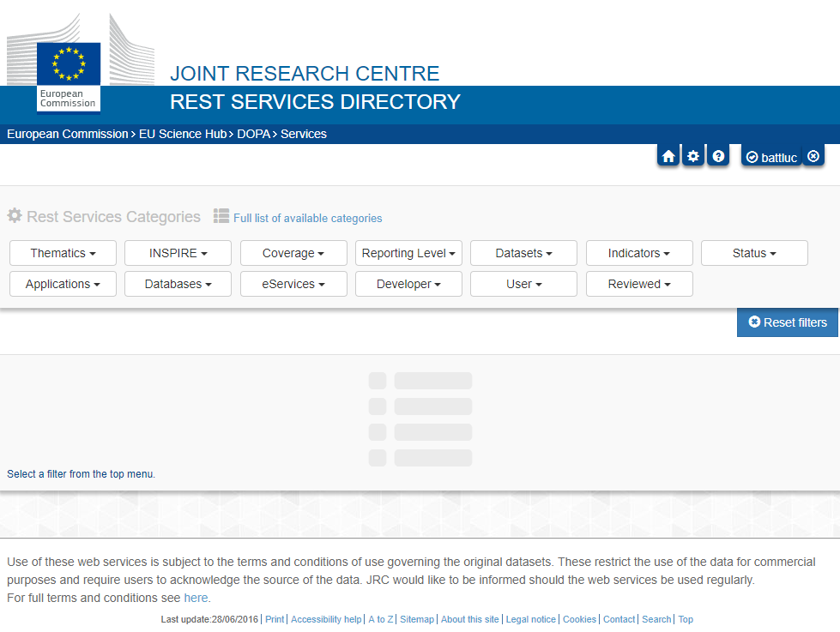Expand the Applications dropdown
840x632 pixels.
[63, 284]
